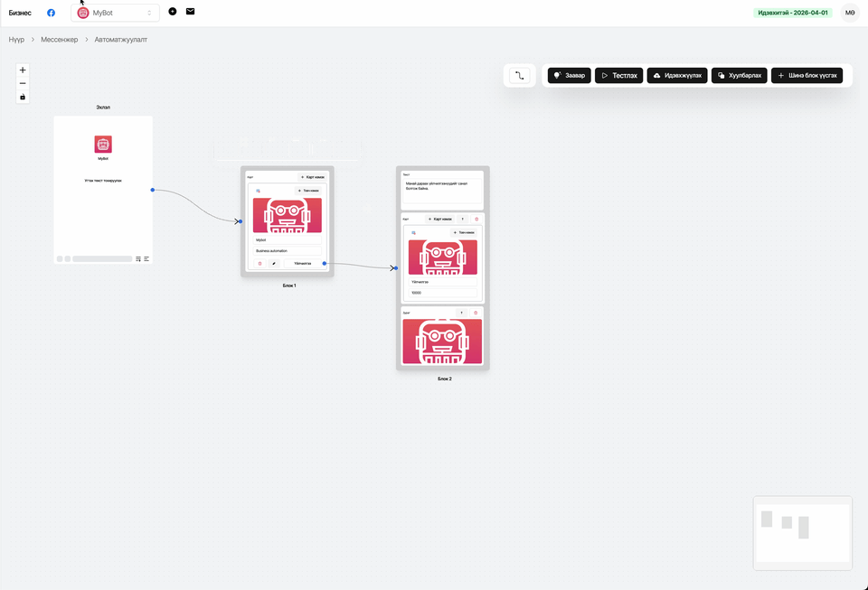
Task: Open the MyBot page selector dropdown
Action: click(x=115, y=13)
